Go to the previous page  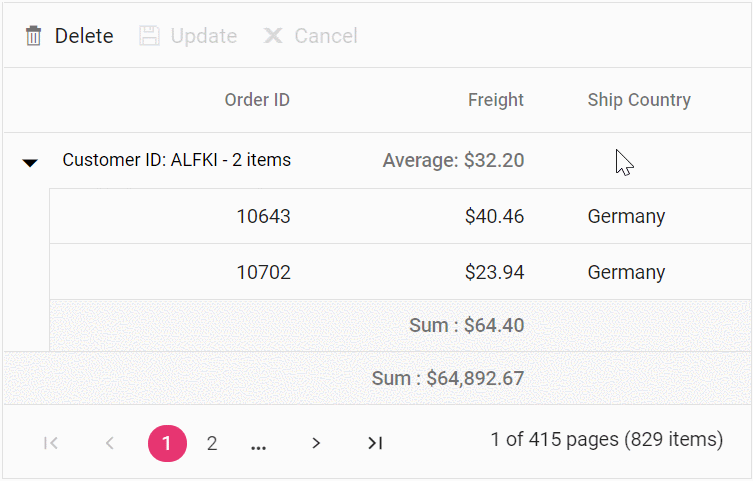110,443
